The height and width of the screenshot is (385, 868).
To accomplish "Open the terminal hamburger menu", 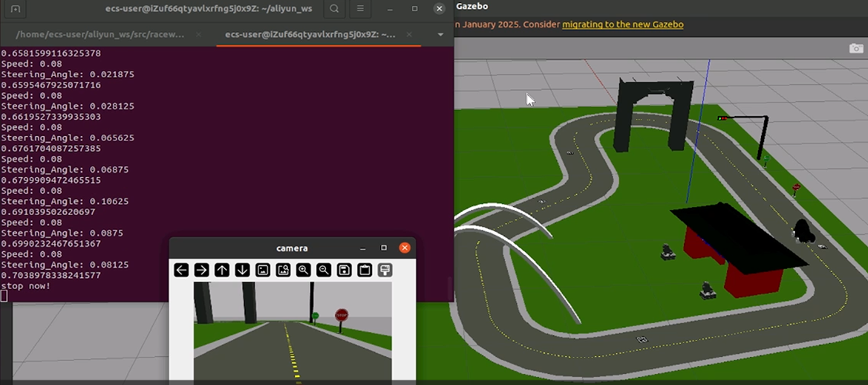I will coord(360,9).
